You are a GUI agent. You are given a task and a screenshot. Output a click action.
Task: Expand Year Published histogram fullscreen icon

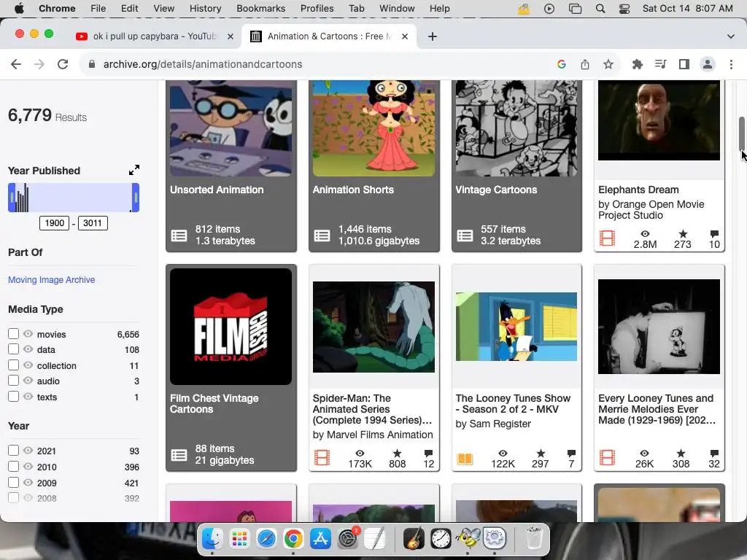[x=134, y=170]
